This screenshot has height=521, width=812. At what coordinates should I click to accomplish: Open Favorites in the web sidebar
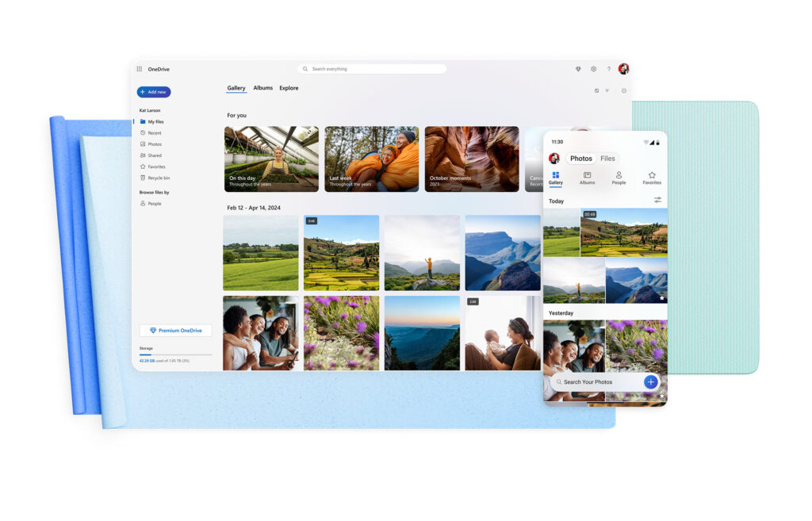153,167
